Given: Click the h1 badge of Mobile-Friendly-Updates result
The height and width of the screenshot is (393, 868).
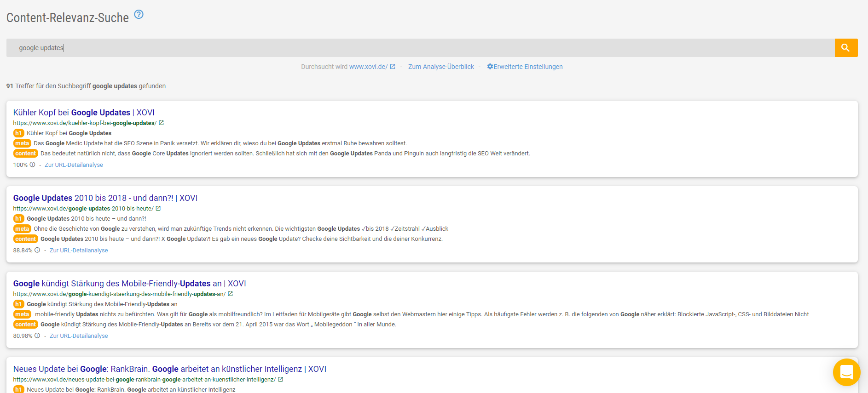Looking at the screenshot, I should pos(18,304).
